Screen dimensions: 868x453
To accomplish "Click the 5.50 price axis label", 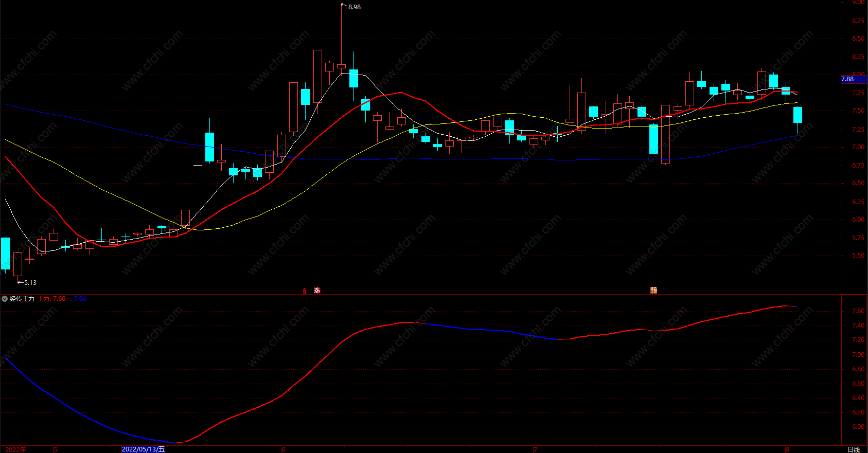I will pyautogui.click(x=858, y=256).
